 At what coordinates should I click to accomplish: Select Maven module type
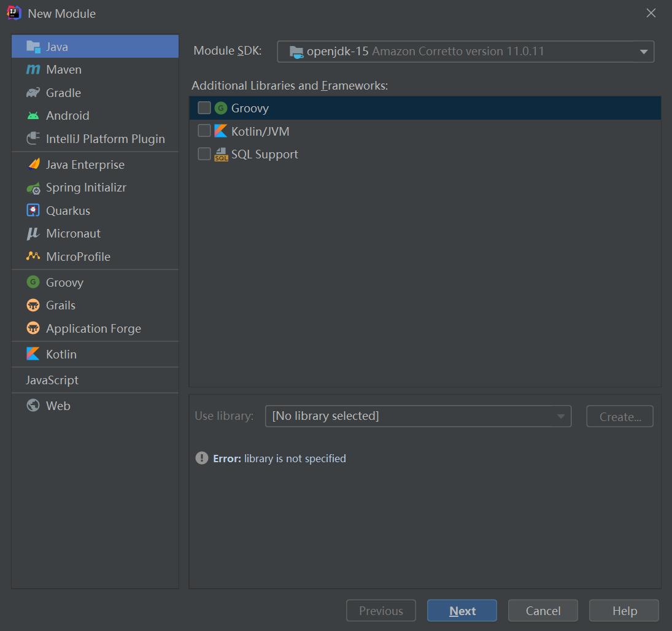tap(95, 69)
